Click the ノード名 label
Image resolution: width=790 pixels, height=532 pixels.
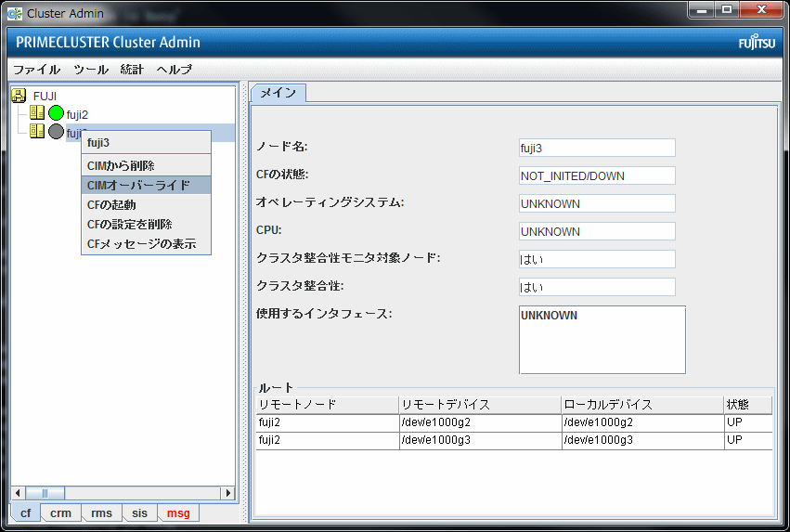coord(281,147)
